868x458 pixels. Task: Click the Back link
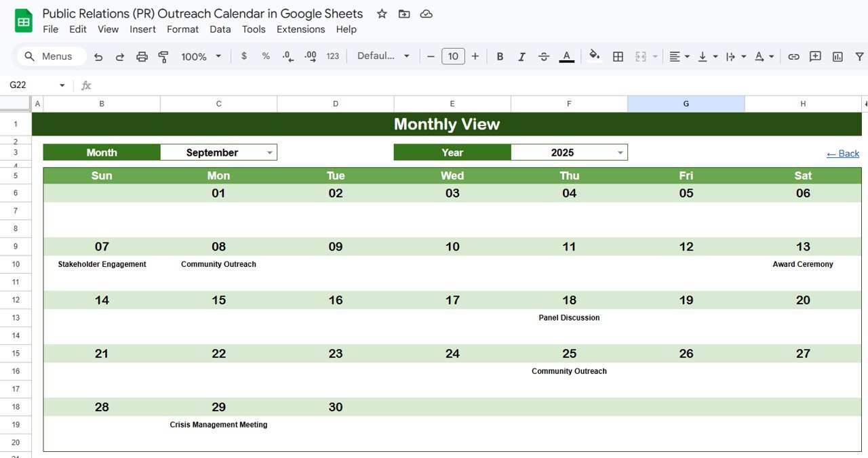point(842,153)
